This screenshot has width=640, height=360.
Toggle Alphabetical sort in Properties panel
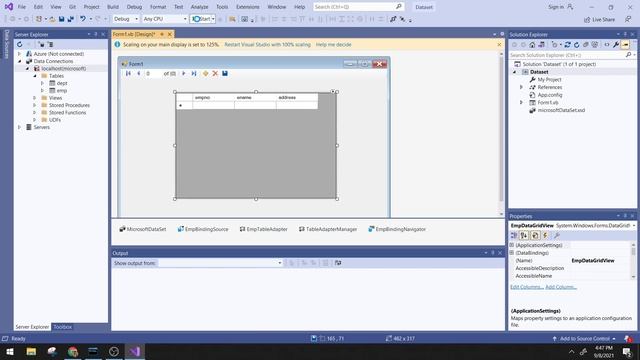[x=524, y=236]
